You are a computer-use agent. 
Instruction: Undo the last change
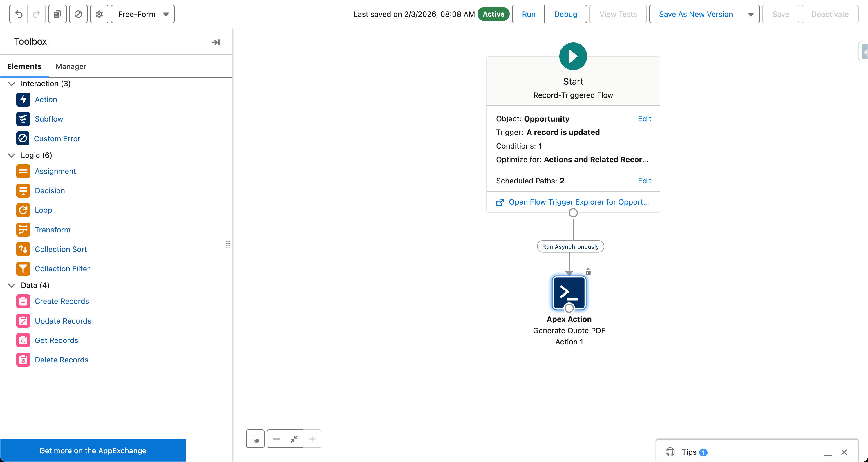tap(19, 14)
